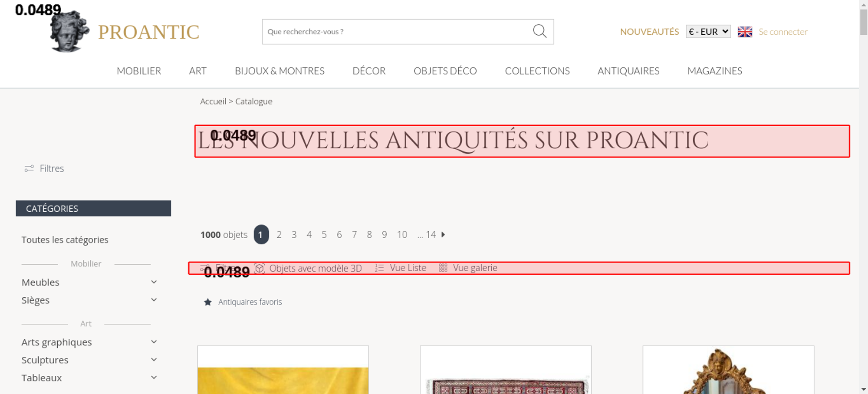Image resolution: width=868 pixels, height=394 pixels.
Task: Go to results page 7
Action: pos(355,235)
